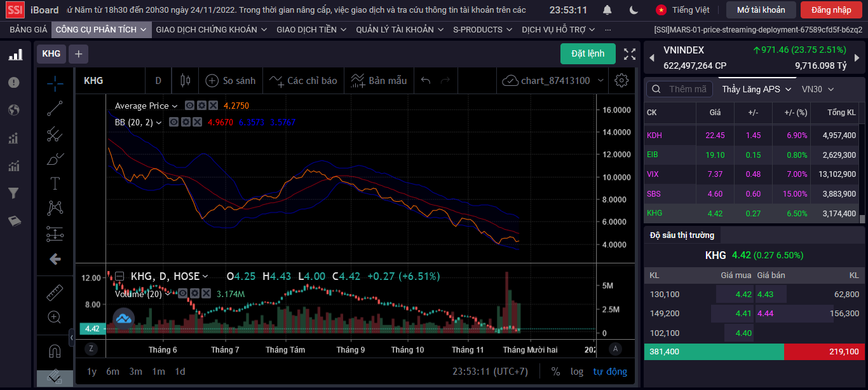
Task: Open the more menu items ellipsis
Action: tap(607, 29)
